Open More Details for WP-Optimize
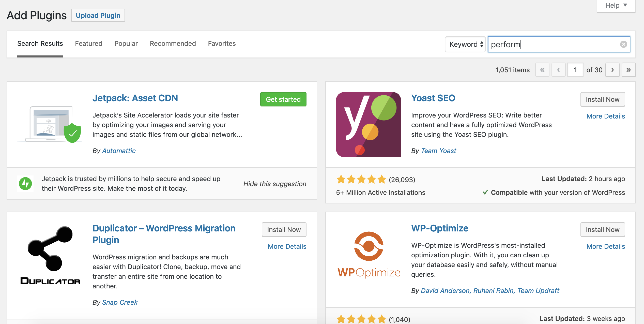The height and width of the screenshot is (324, 644). pos(606,246)
